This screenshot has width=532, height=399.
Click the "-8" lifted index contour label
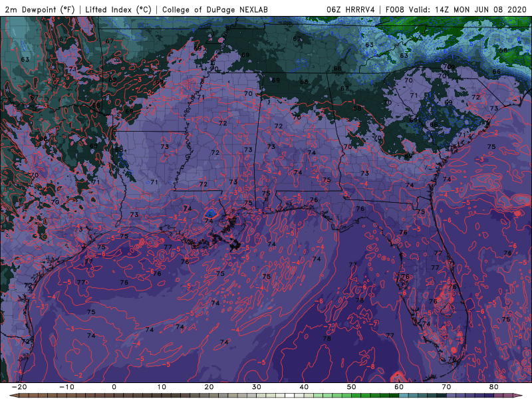click(x=372, y=367)
